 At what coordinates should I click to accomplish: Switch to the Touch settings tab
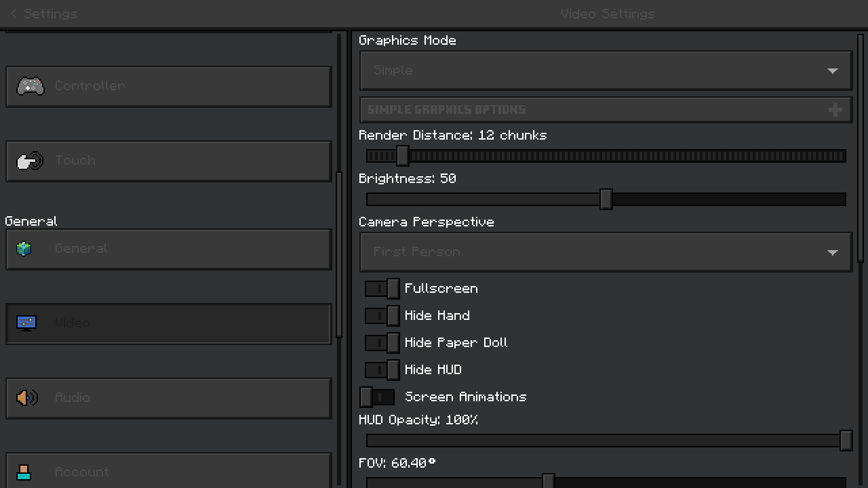[x=168, y=161]
